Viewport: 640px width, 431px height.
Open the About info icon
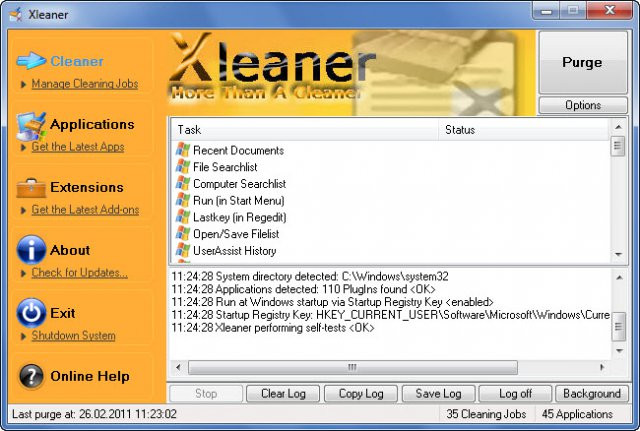point(31,250)
